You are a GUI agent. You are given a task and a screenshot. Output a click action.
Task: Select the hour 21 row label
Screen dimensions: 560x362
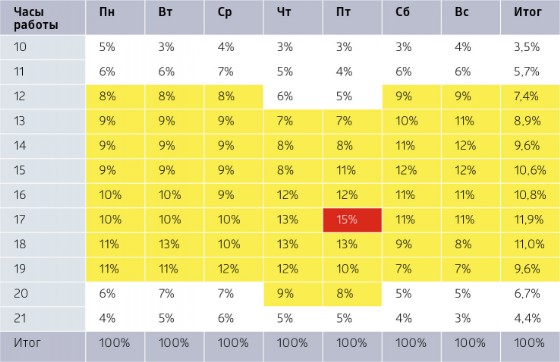tap(42, 318)
